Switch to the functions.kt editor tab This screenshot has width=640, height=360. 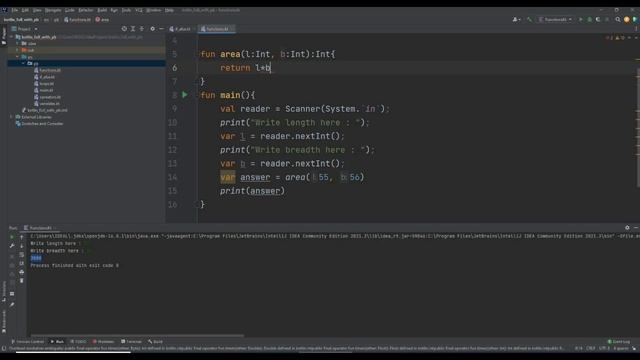216,29
